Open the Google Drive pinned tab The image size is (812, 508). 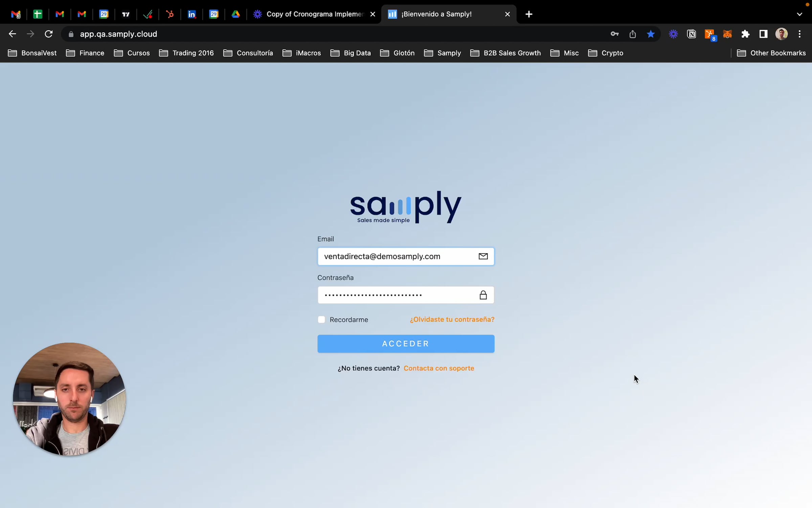pyautogui.click(x=236, y=14)
